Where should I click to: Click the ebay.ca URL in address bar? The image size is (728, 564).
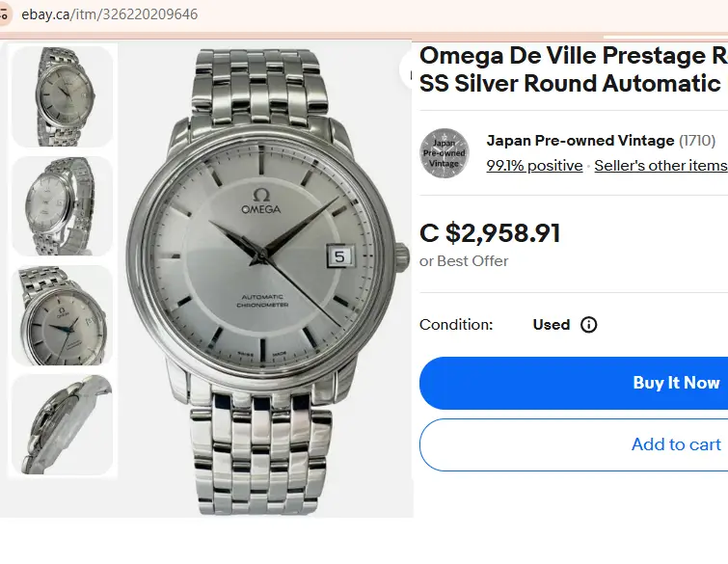pos(110,15)
